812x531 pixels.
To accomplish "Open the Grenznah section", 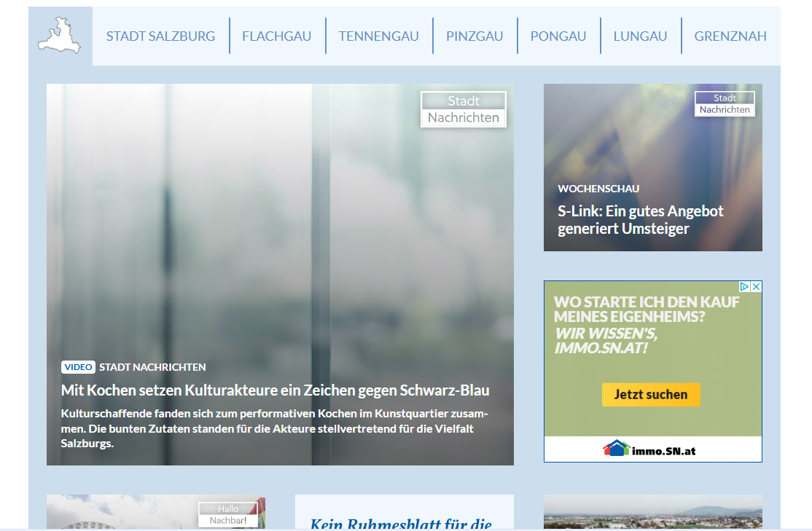I will [x=730, y=36].
